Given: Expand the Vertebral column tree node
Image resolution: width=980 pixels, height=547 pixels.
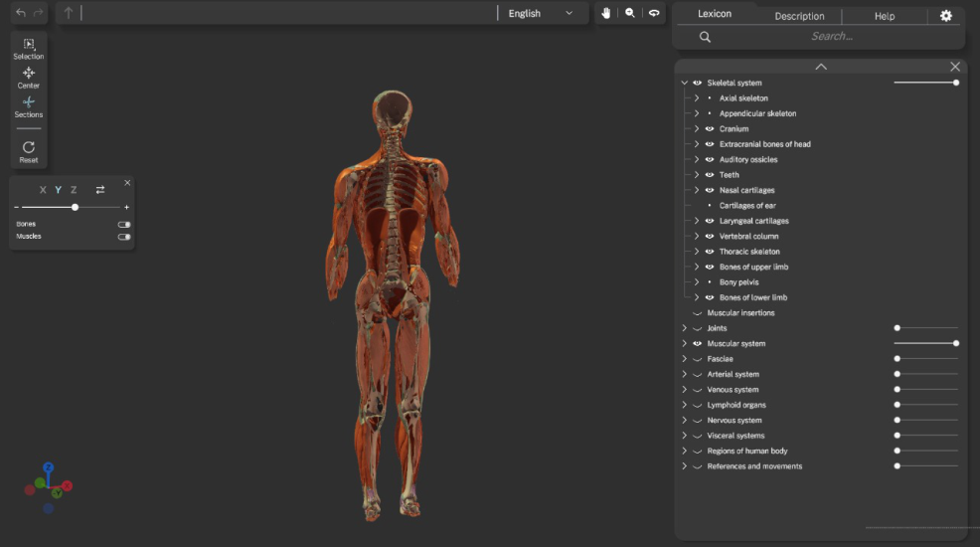Looking at the screenshot, I should coord(697,237).
